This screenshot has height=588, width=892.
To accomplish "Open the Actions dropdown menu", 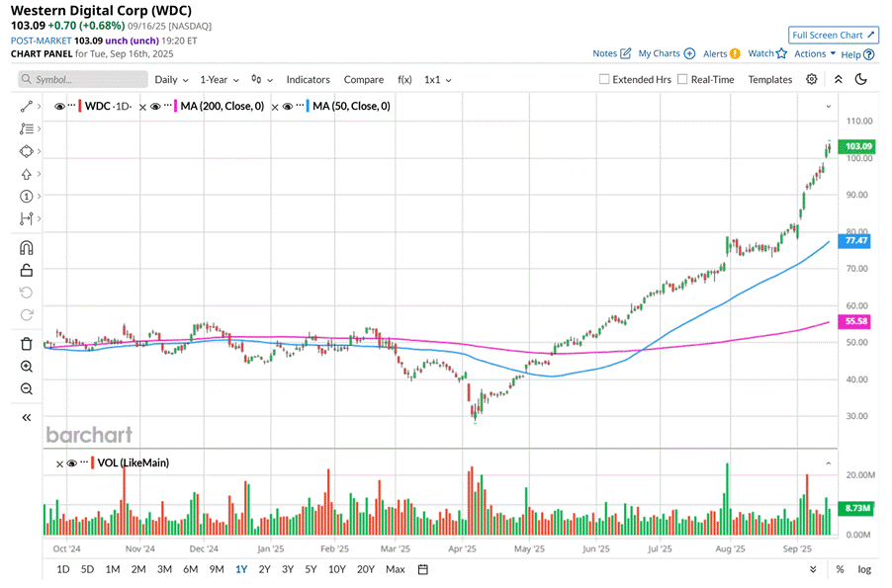I will (x=815, y=53).
